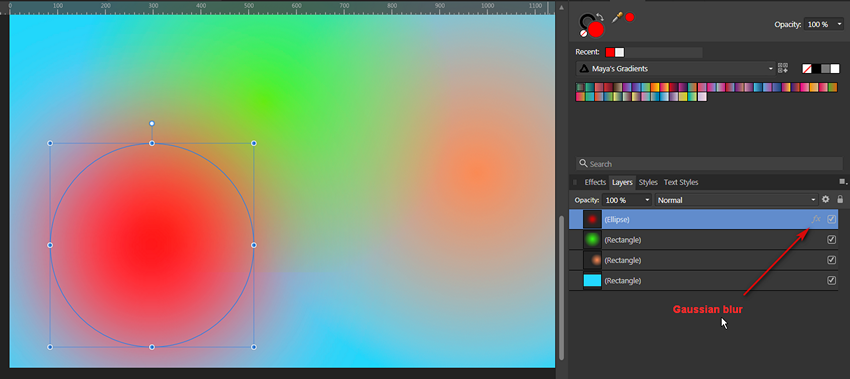Click the ellipse rotation handle on canvas

152,124
